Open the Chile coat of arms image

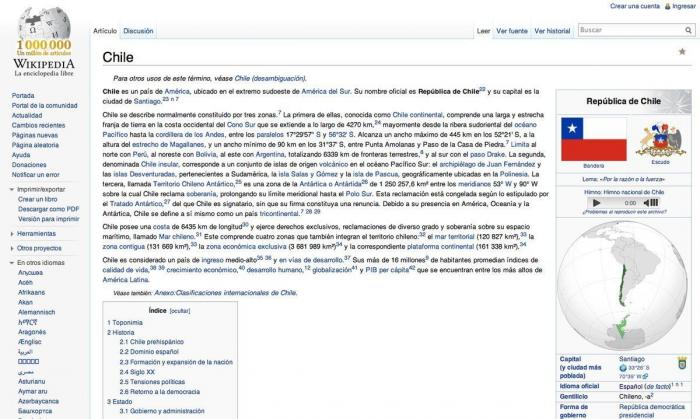click(661, 140)
